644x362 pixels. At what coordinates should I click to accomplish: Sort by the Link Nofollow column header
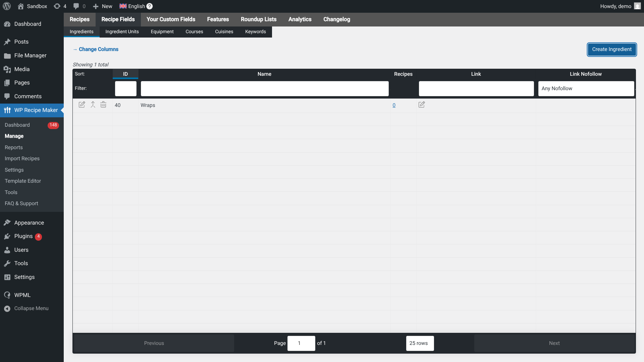pyautogui.click(x=586, y=74)
